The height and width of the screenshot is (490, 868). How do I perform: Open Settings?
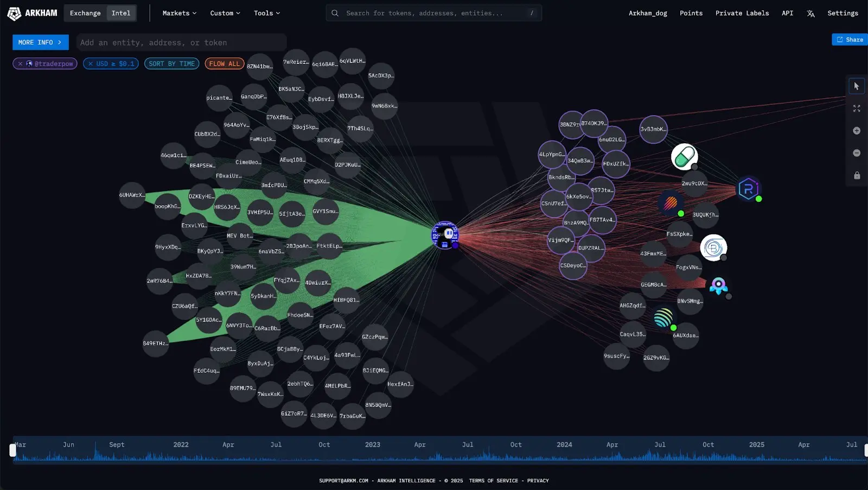pyautogui.click(x=843, y=13)
